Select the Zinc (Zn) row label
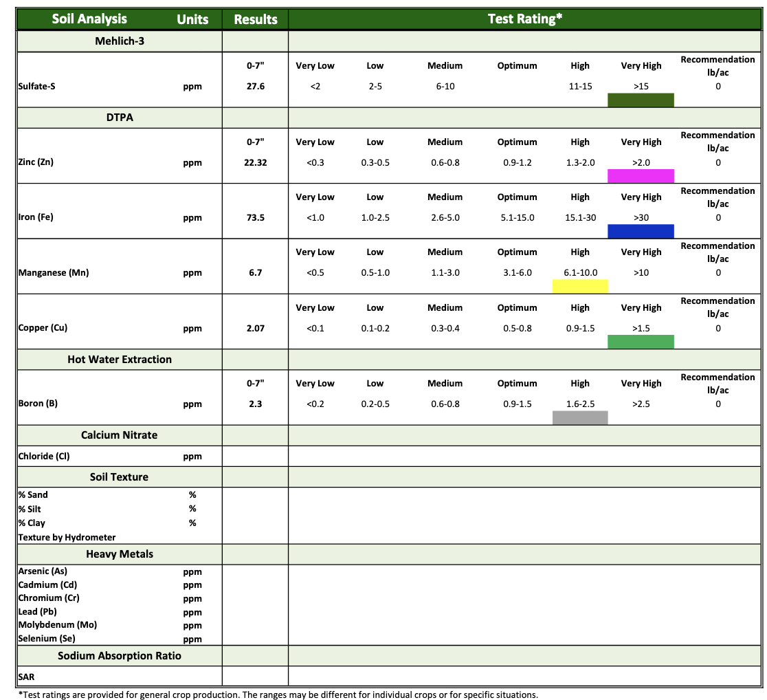The height and width of the screenshot is (700, 767). point(36,162)
